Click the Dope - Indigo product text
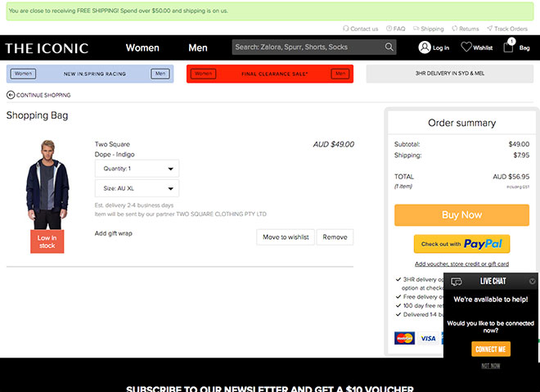Screen dimensions: 540x392 tap(115, 155)
